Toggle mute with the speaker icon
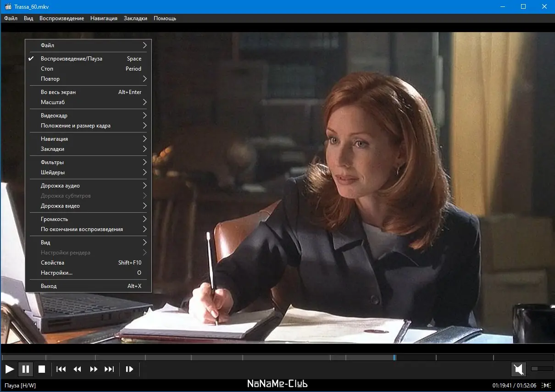The image size is (555, 392). 519,369
